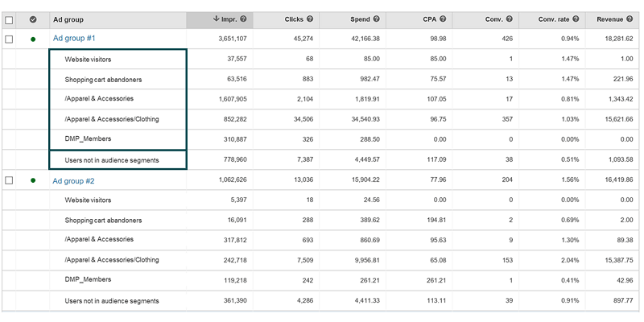644x322 pixels.
Task: Select Users not in audience segments in Ad group #2
Action: [x=111, y=301]
